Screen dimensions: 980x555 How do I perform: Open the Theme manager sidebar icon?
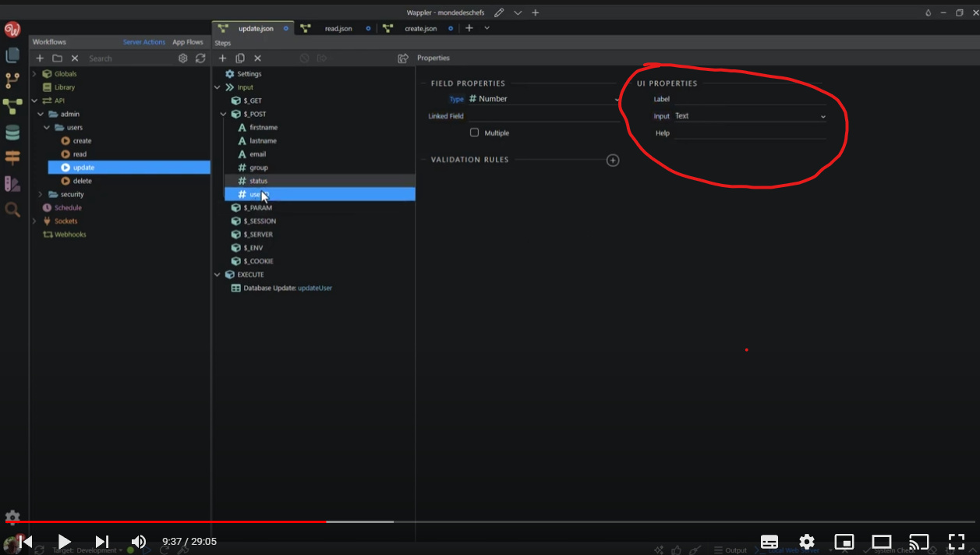tap(12, 184)
